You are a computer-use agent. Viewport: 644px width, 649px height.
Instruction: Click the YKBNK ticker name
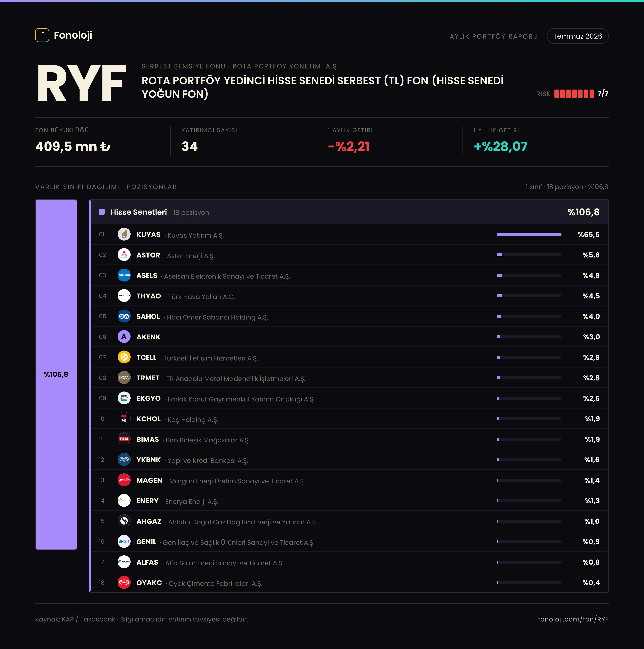pyautogui.click(x=149, y=460)
